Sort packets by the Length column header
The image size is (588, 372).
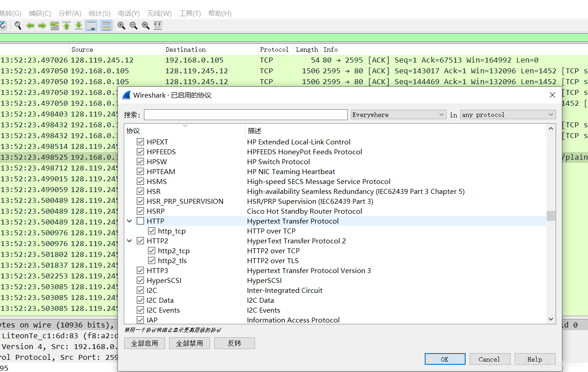(307, 49)
